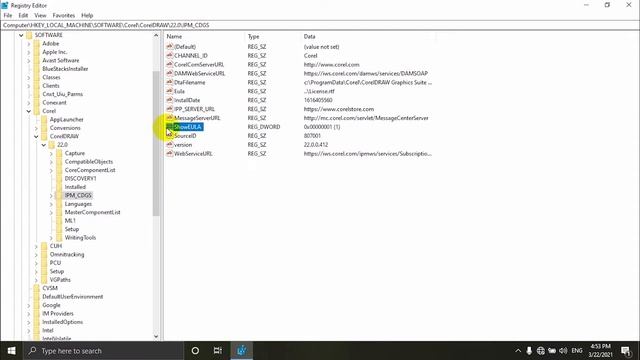640x360 pixels.
Task: Click the taskbar search box
Action: tap(103, 351)
